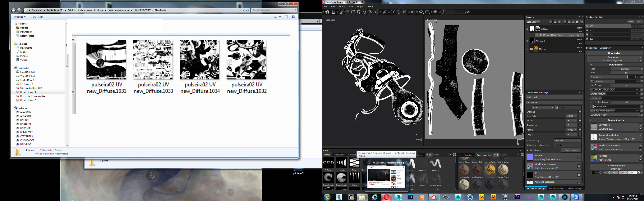Image resolution: width=644 pixels, height=201 pixels.
Task: Open the Normal mixing Combine dropdown
Action: (568, 141)
